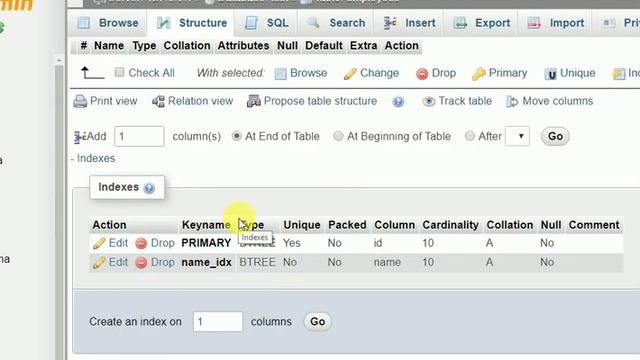Click the PRIMARY keyname text
The image size is (640, 360).
pyautogui.click(x=206, y=243)
